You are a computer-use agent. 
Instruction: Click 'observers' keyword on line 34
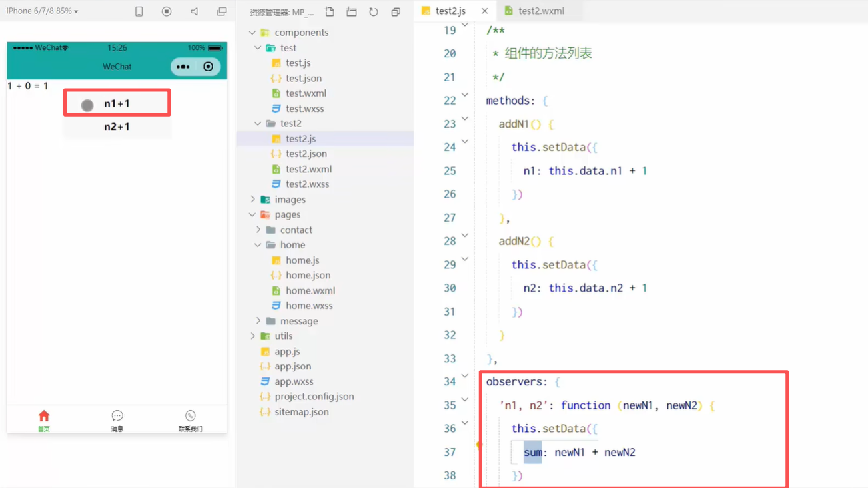point(514,381)
